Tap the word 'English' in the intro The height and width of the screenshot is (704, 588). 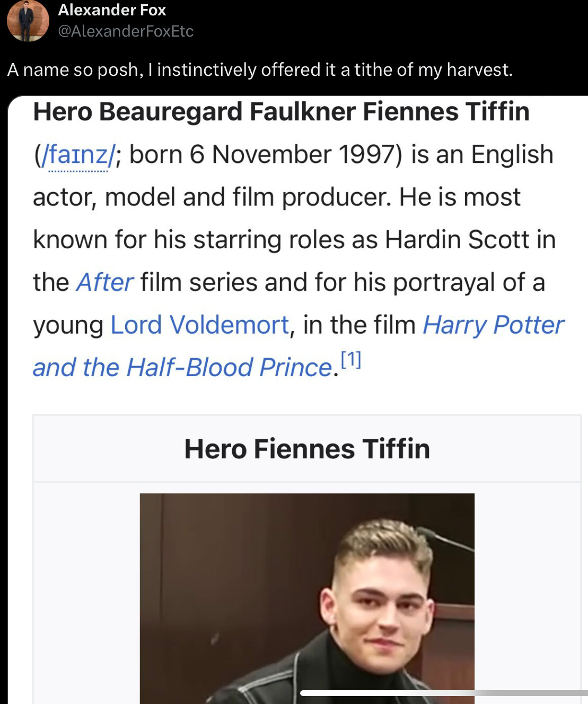(x=512, y=155)
